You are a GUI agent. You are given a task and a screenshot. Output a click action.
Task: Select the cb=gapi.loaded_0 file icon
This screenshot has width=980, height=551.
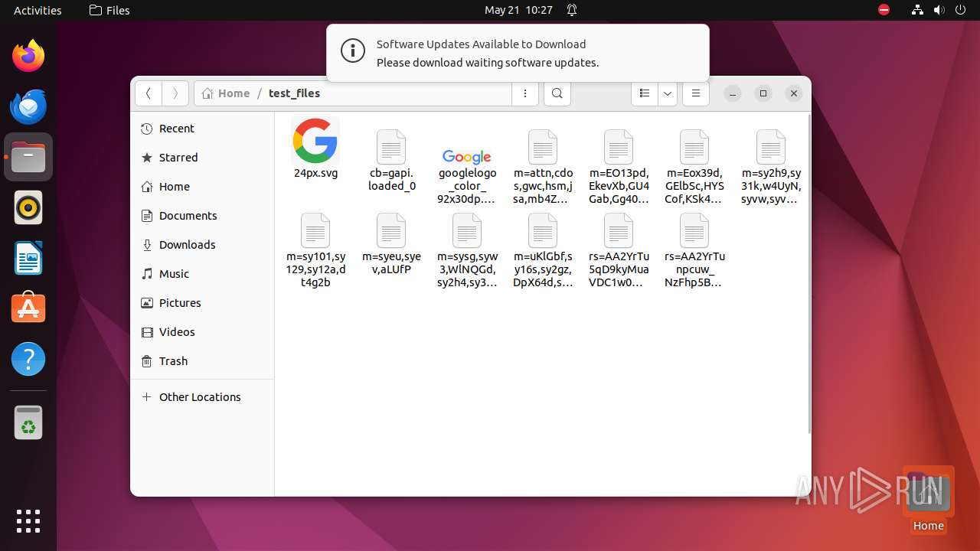[391, 147]
